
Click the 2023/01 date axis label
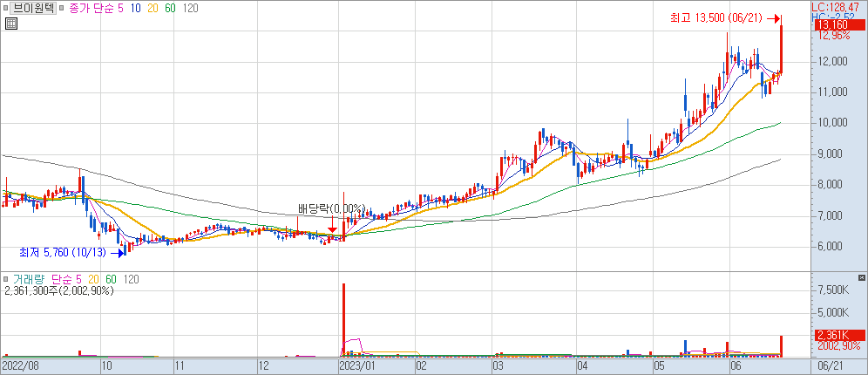click(357, 366)
